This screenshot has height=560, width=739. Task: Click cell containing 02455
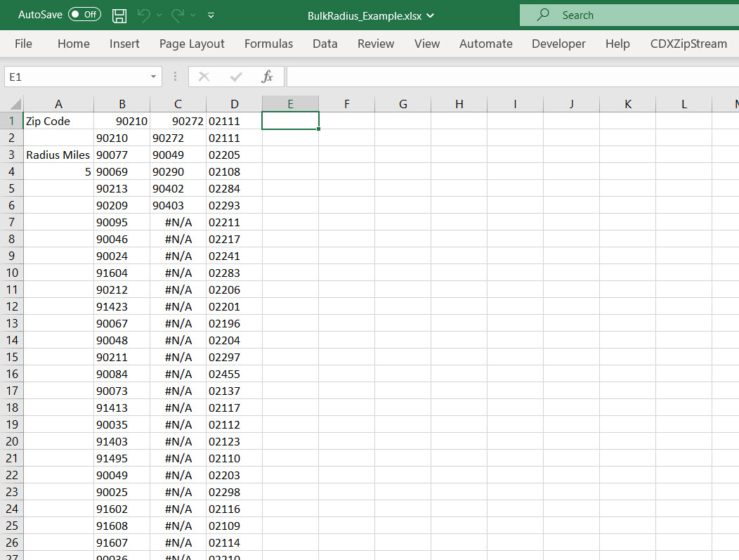(234, 375)
